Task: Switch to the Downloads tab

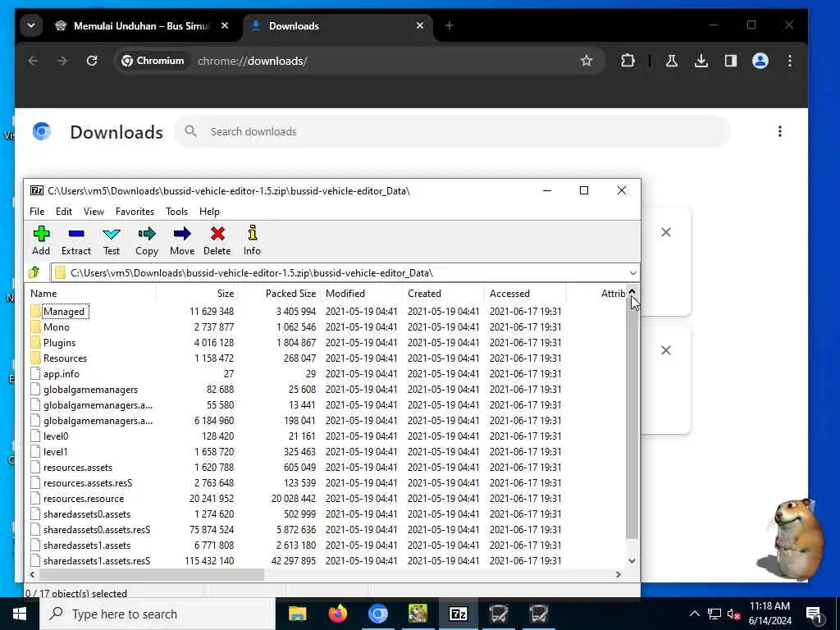Action: tap(339, 25)
